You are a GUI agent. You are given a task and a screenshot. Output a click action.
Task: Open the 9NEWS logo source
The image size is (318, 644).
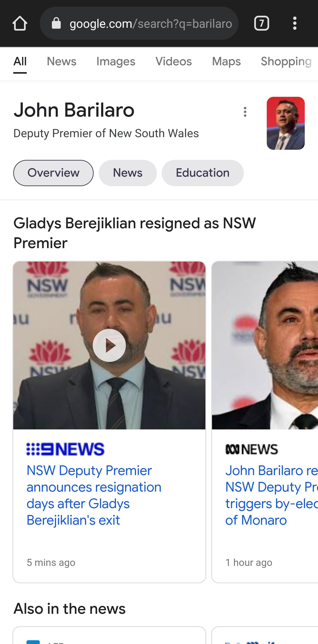click(65, 449)
